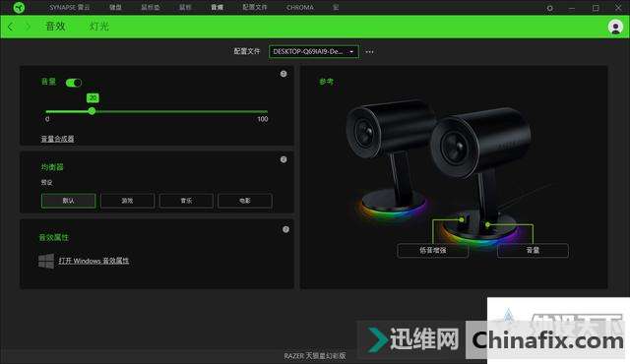Click 打开 Windows 音效属性 link
630x364 pixels.
(x=94, y=261)
